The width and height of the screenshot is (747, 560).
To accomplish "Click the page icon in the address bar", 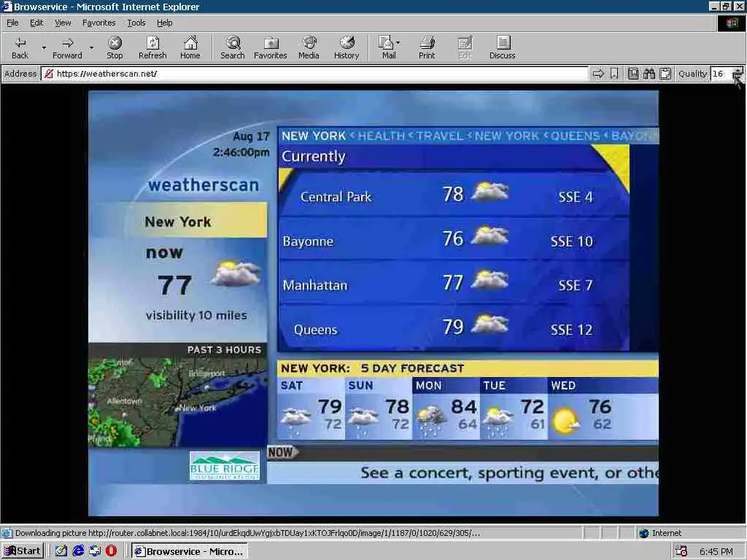I will point(48,74).
